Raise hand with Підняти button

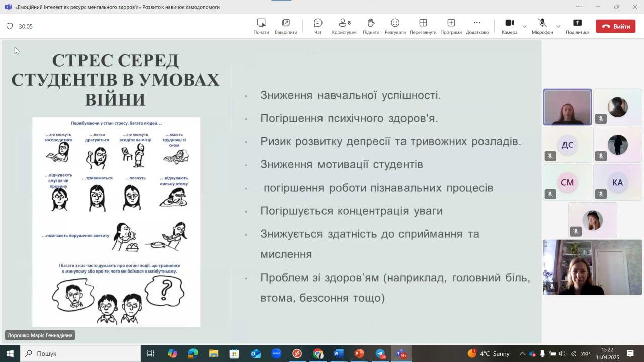(x=371, y=26)
